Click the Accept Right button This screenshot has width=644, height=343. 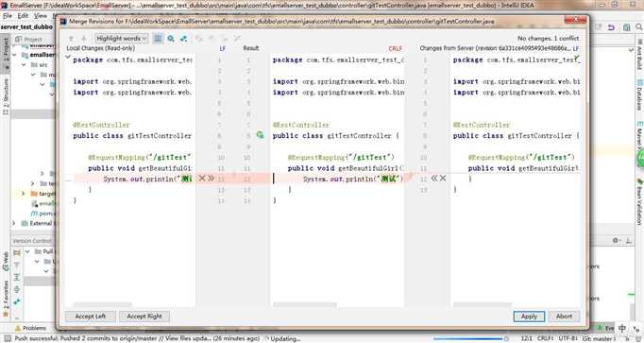pos(144,317)
